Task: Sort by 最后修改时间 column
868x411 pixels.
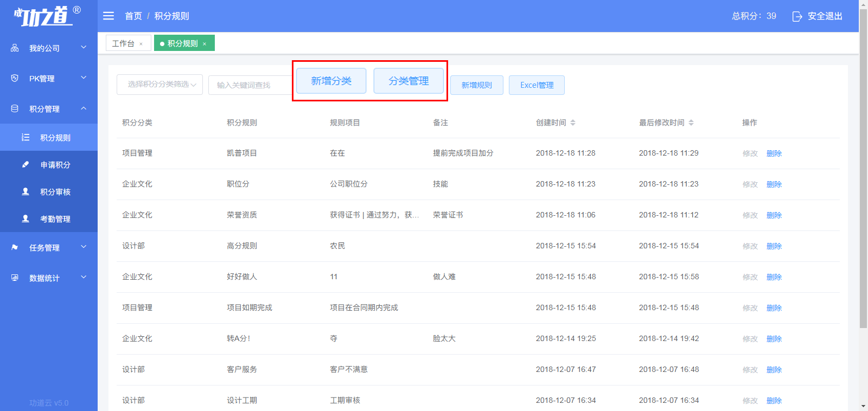Action: [691, 123]
